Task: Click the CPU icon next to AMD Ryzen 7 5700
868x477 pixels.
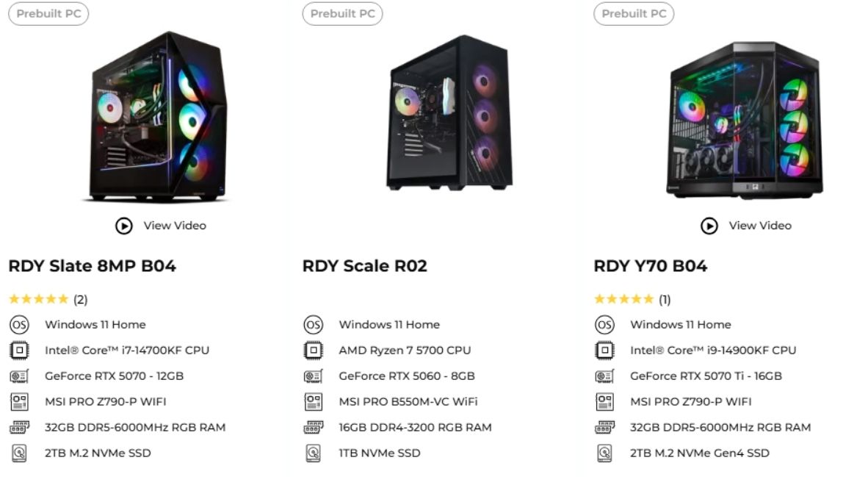Action: [312, 350]
